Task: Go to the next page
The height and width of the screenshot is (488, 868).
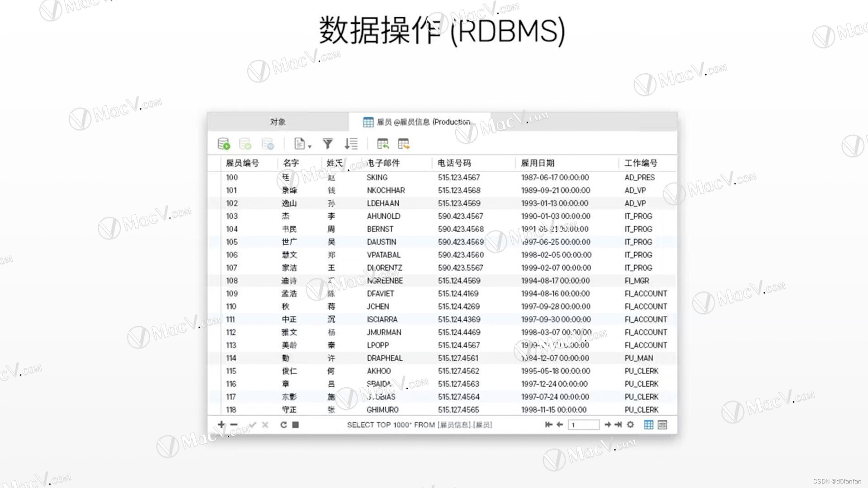Action: pos(608,425)
